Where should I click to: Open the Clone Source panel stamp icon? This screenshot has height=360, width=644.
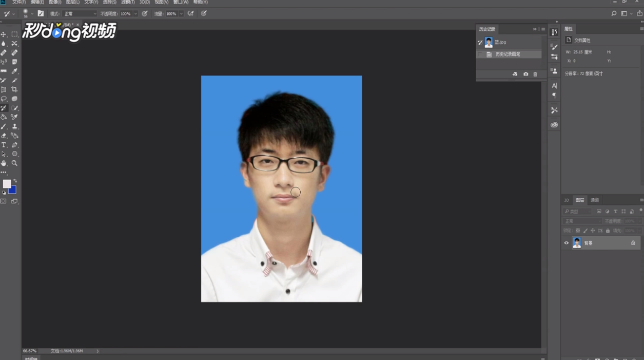(554, 71)
